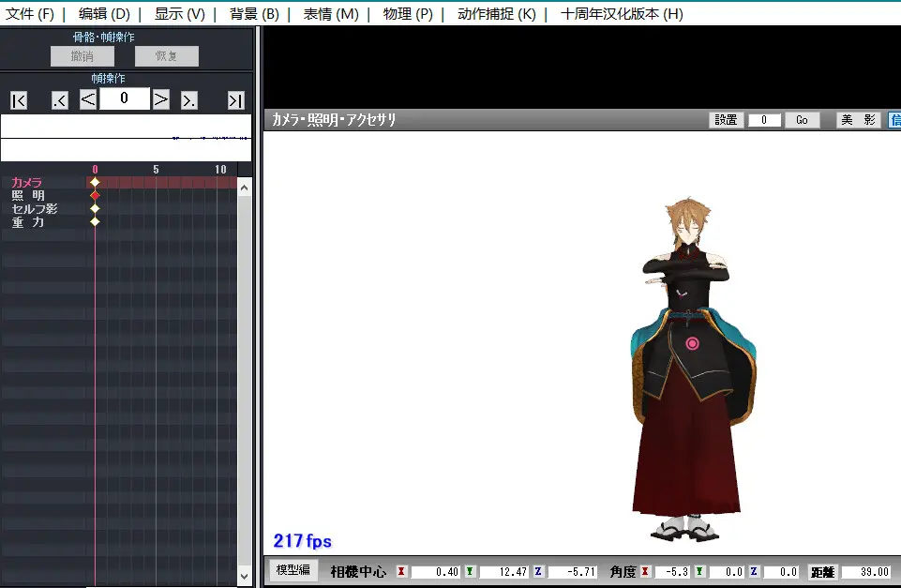The width and height of the screenshot is (901, 588).
Task: Click the camera center Z icon
Action: 538,571
